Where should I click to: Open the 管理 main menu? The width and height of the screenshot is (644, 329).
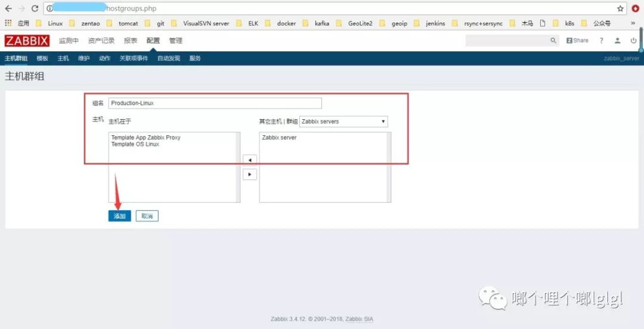tap(176, 41)
